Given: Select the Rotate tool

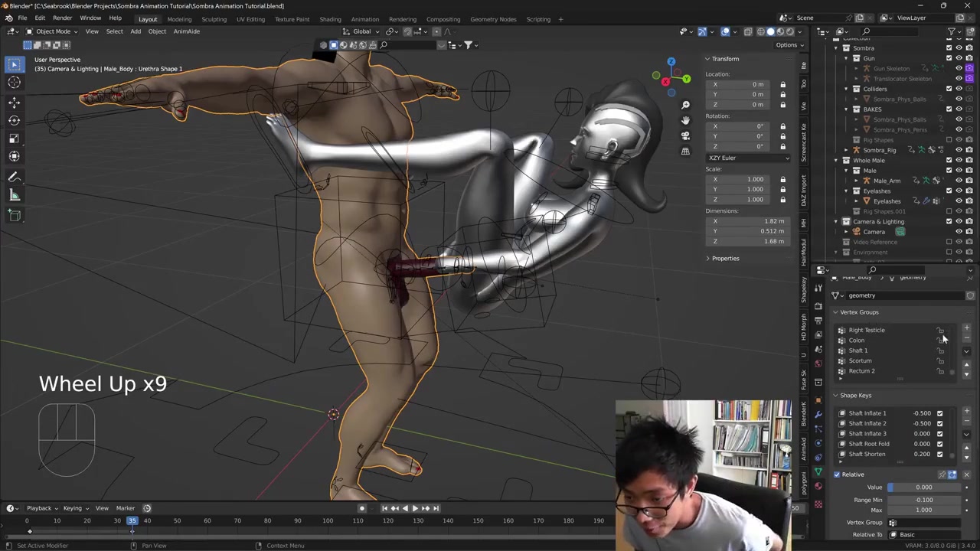Looking at the screenshot, I should (x=14, y=120).
